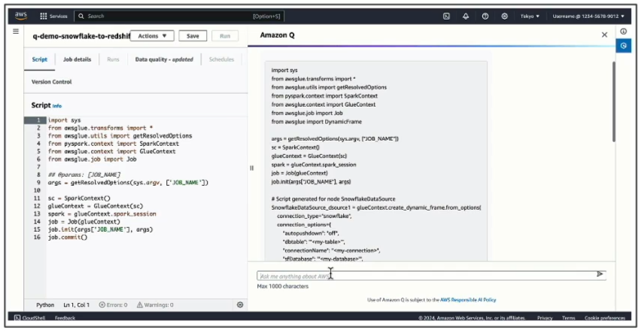
Task: Open the Terms footer link
Action: click(x=569, y=318)
